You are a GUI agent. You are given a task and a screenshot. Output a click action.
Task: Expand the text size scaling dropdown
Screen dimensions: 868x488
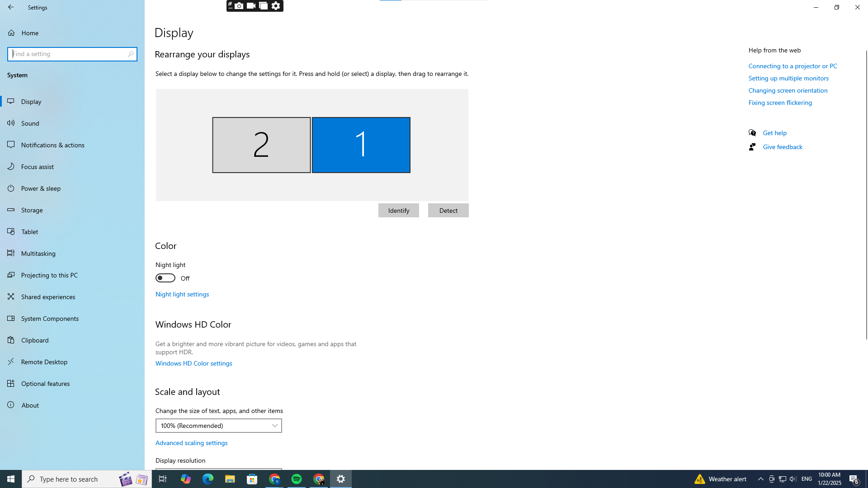click(x=219, y=426)
